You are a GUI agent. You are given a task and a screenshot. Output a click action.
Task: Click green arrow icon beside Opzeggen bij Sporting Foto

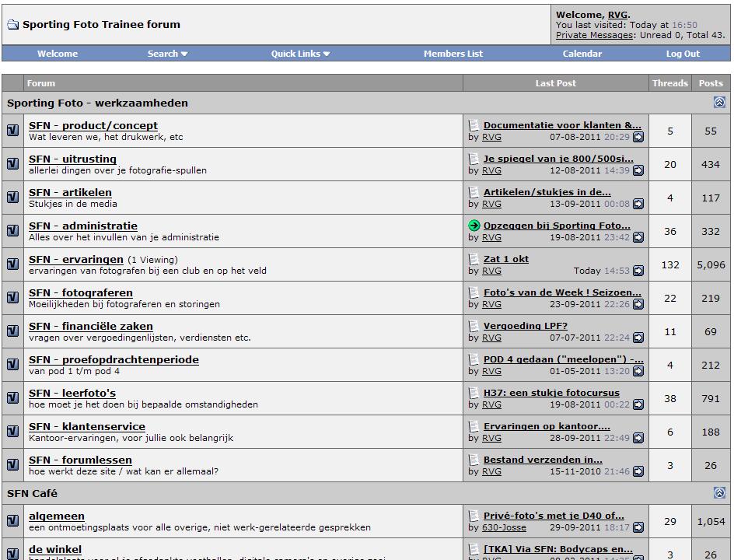[x=474, y=226]
